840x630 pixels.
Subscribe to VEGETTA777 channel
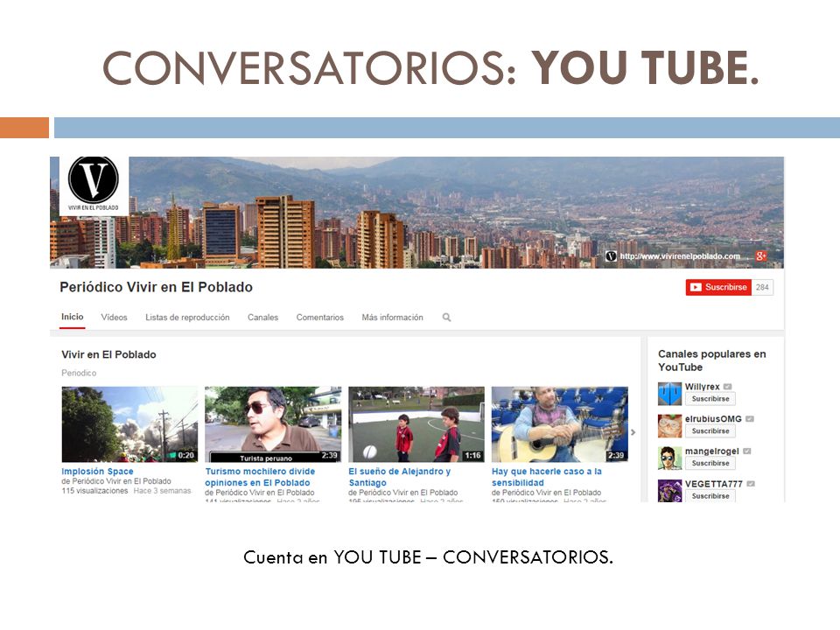(x=710, y=495)
